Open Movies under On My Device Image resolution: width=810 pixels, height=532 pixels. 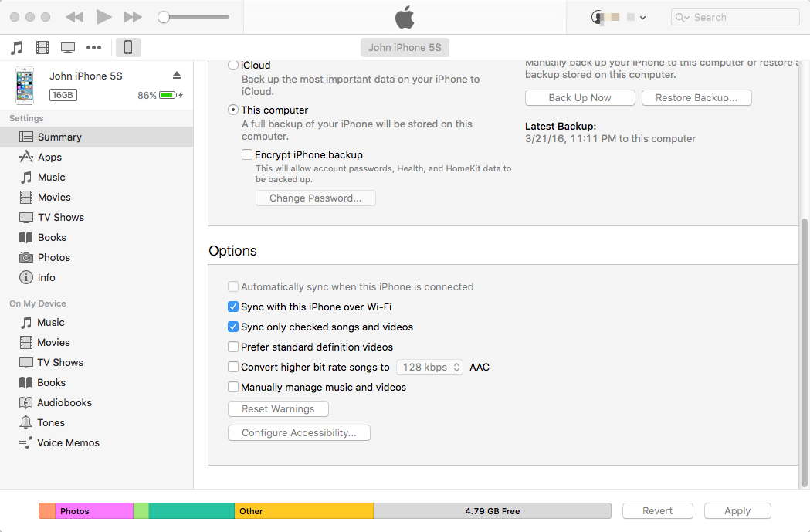[x=97, y=343]
